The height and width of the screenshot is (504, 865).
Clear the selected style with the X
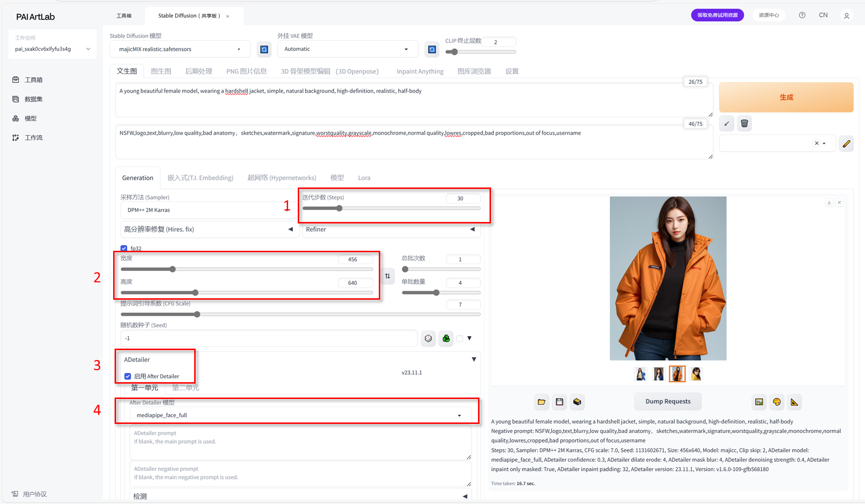coord(817,143)
